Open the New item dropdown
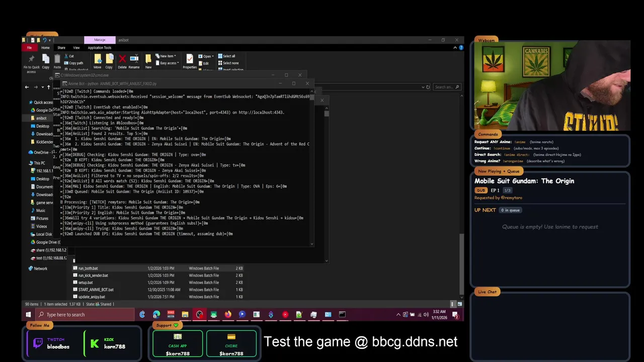 [x=166, y=56]
